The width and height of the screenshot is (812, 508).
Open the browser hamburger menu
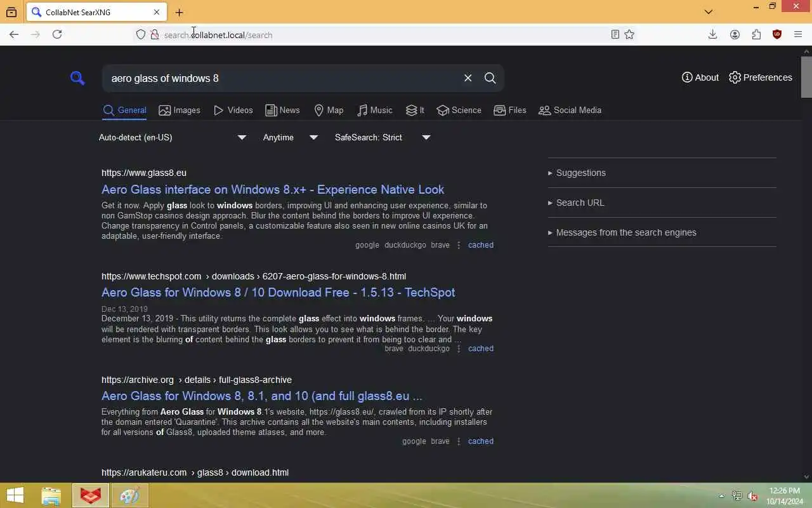[x=798, y=35]
